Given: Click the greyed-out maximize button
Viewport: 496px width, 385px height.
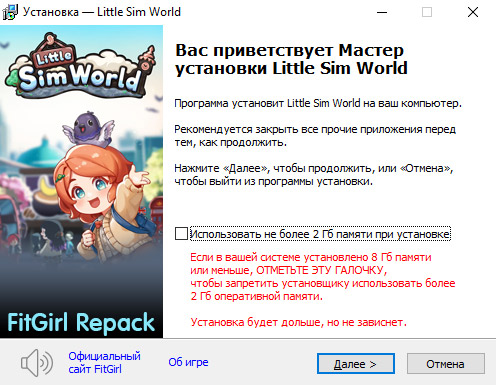Looking at the screenshot, I should tap(427, 12).
